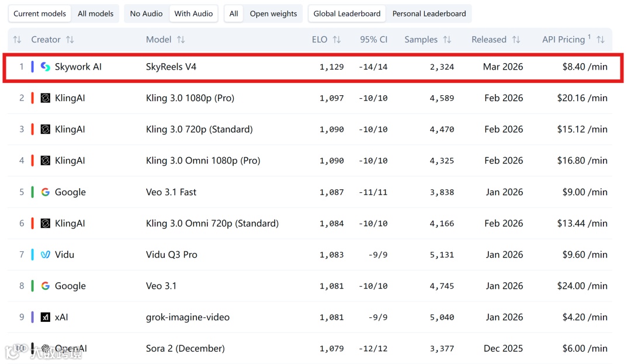The image size is (631, 364).
Task: Choose the With Audio option
Action: (x=193, y=13)
